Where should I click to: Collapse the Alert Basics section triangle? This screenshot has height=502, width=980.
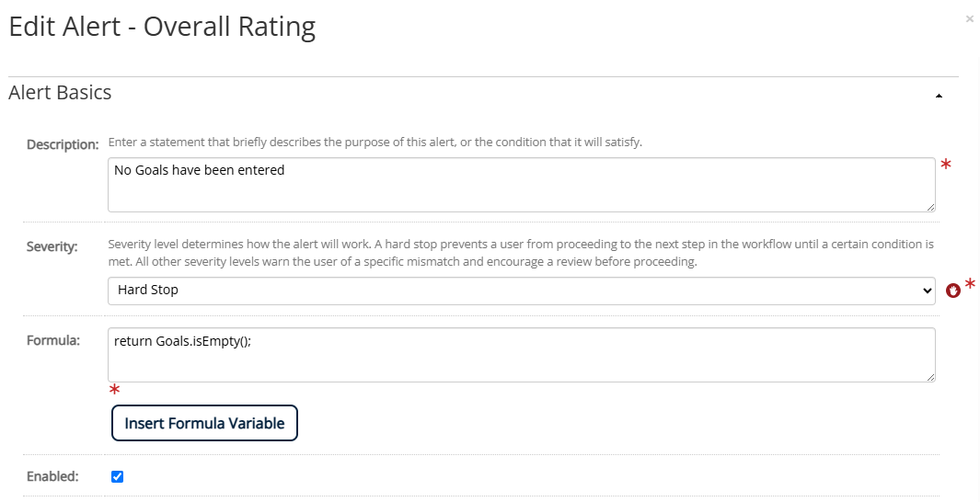click(939, 96)
